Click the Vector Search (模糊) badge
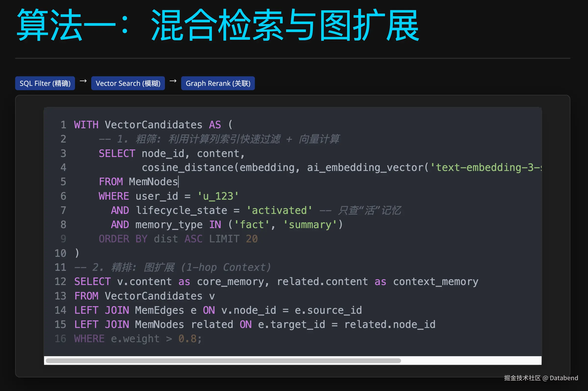Screen dimensions: 588x391 click(128, 83)
